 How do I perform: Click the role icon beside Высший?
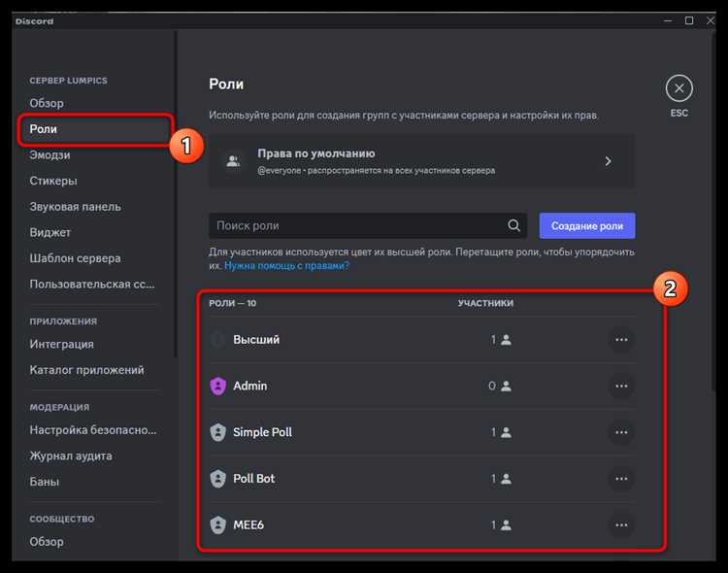coord(217,340)
